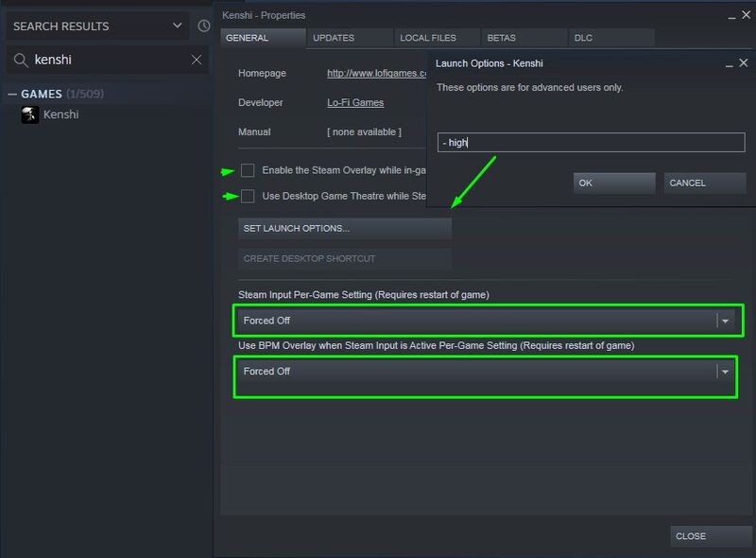Select Kenshi in the games list
The height and width of the screenshot is (558, 756).
coord(60,114)
